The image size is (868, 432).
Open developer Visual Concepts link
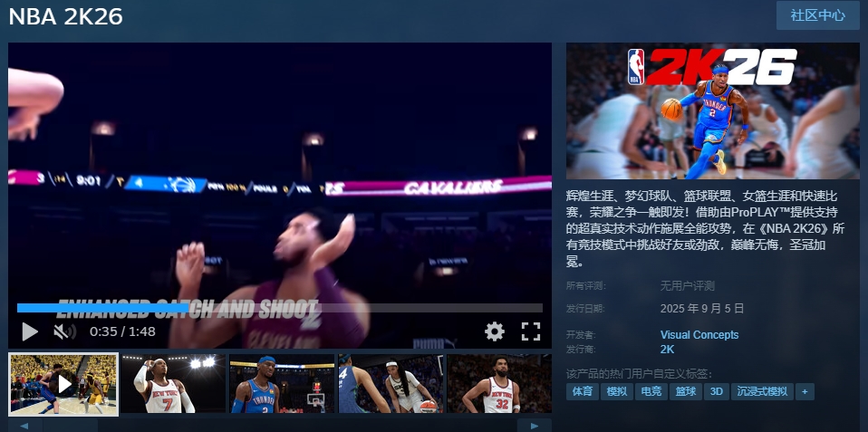699,335
